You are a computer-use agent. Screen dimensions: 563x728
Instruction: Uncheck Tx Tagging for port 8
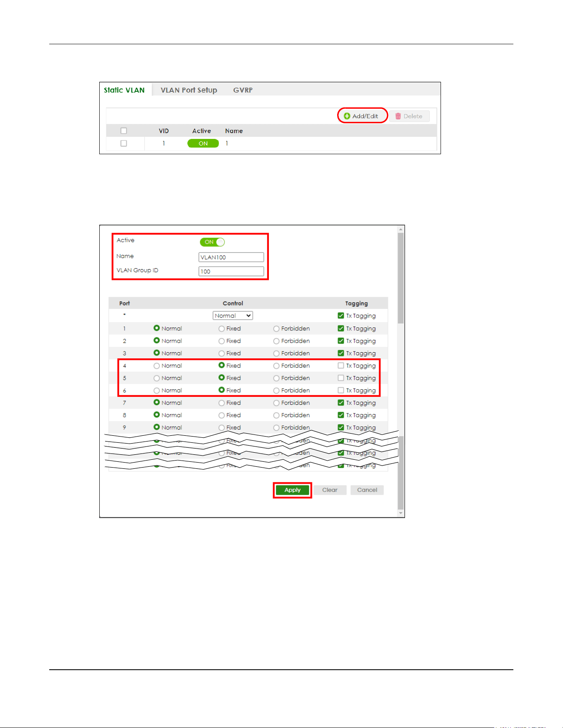[341, 415]
